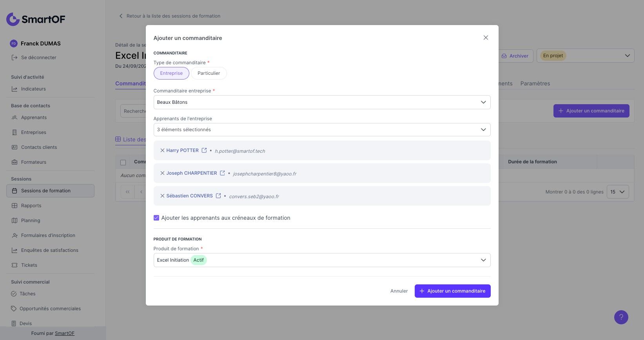
Task: Open Sessions de formation in sidebar
Action: pyautogui.click(x=46, y=191)
